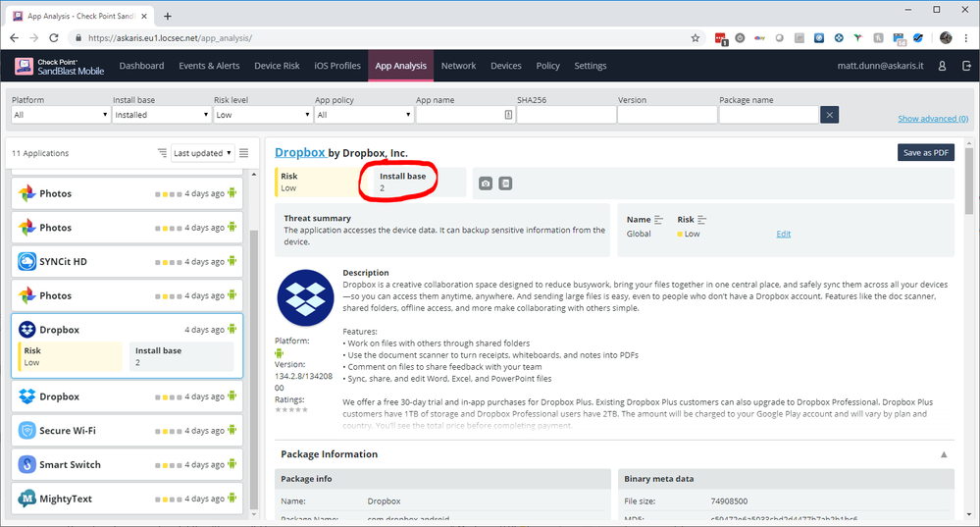View site info via the lock icon
Image resolution: width=980 pixels, height=527 pixels.
coord(78,38)
